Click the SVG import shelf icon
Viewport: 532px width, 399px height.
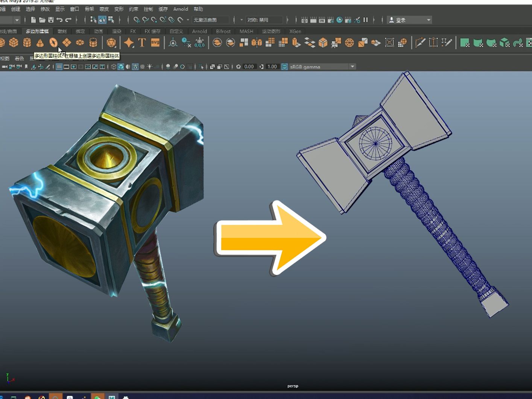tap(155, 43)
